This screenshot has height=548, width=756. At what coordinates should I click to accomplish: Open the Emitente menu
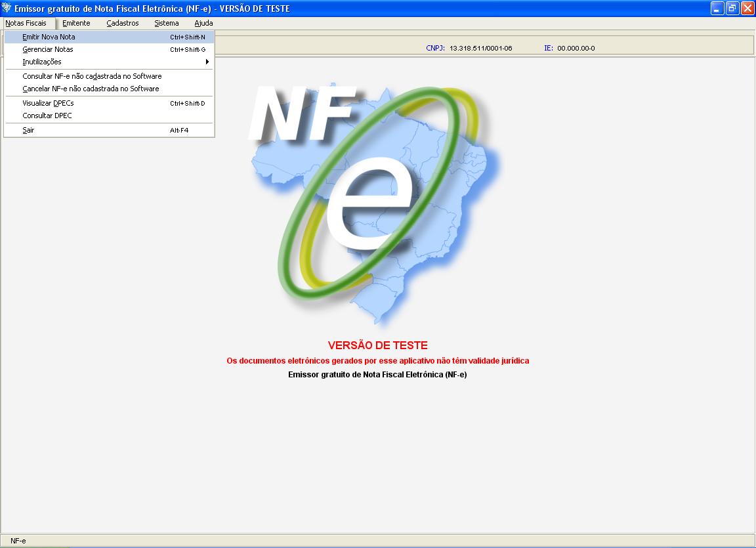click(x=76, y=23)
